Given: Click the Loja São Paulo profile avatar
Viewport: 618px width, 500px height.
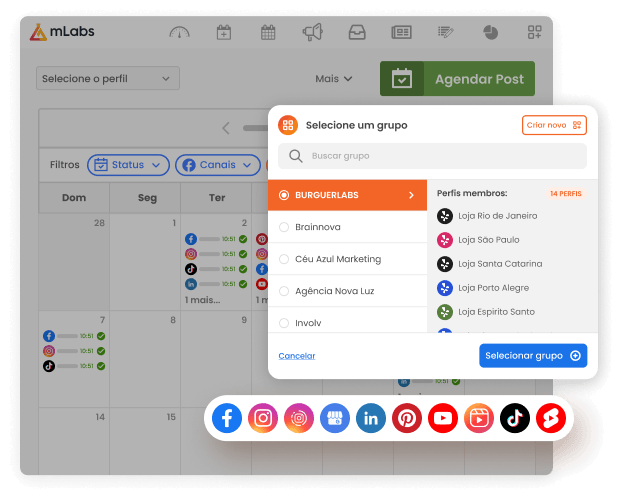Looking at the screenshot, I should click(445, 240).
